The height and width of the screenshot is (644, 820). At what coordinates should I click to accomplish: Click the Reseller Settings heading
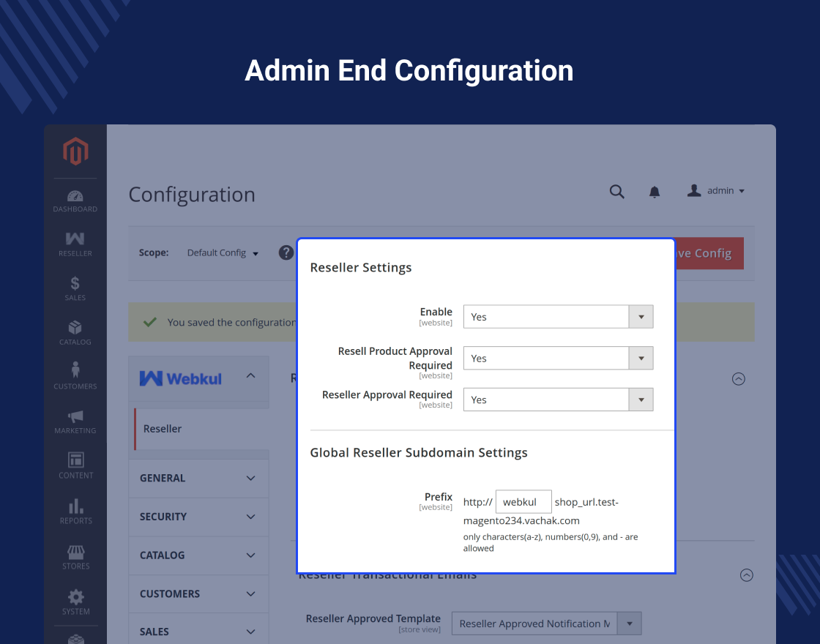coord(361,268)
